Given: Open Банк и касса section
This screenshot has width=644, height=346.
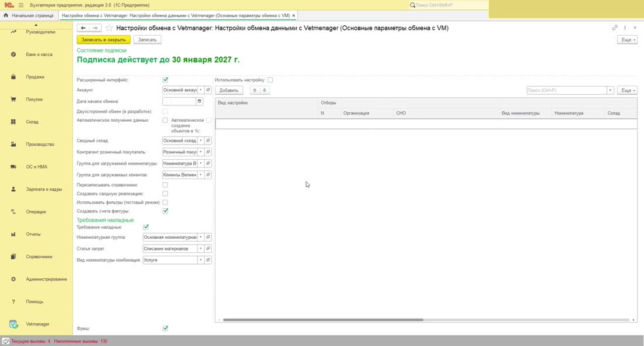Looking at the screenshot, I should pos(39,54).
